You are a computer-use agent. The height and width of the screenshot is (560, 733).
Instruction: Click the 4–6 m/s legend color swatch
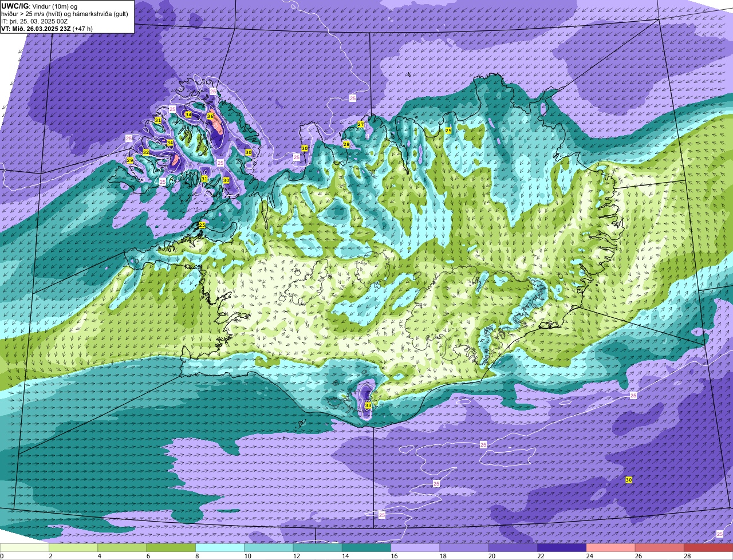[122, 547]
